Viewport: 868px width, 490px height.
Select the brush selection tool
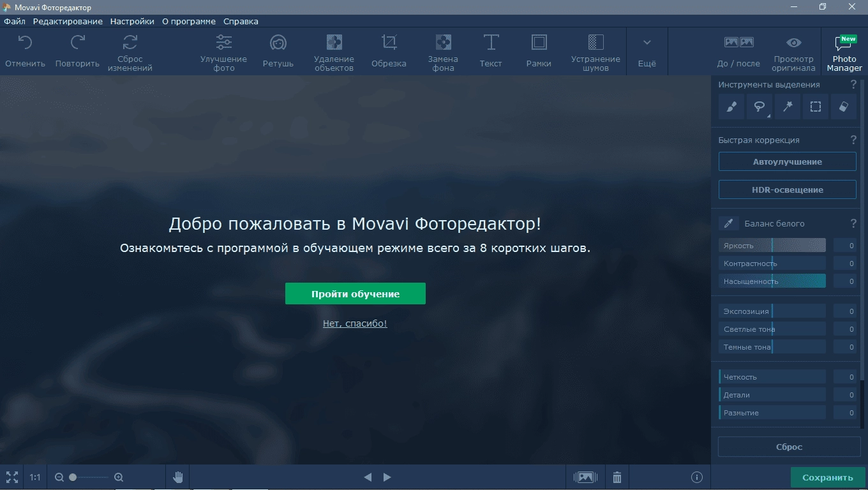[x=731, y=107]
